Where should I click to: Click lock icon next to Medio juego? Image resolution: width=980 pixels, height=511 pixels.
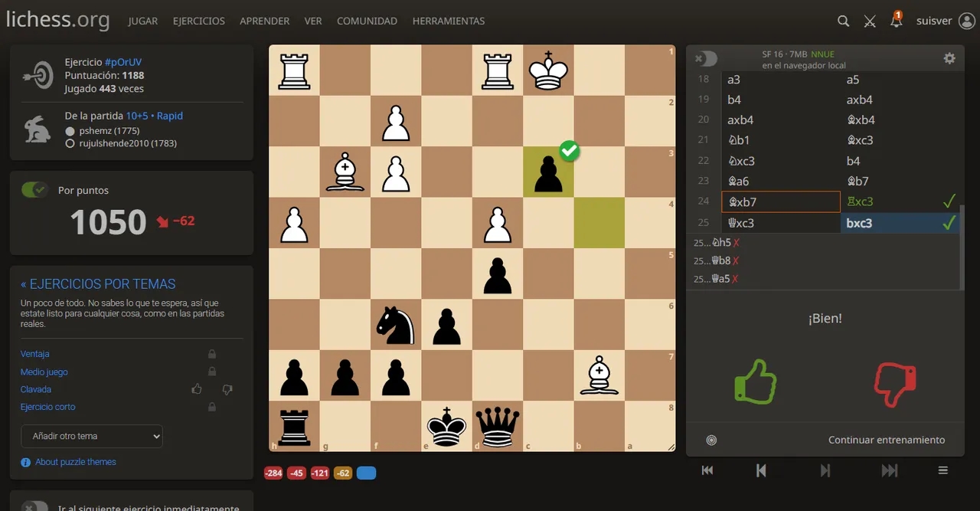point(212,372)
